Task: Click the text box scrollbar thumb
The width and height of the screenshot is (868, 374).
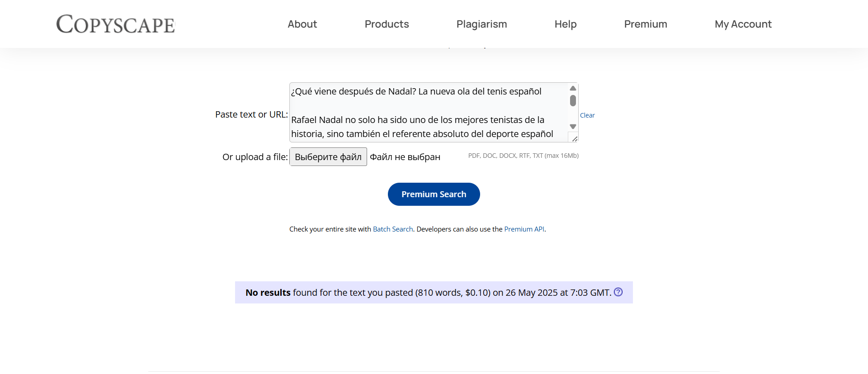Action: point(573,100)
